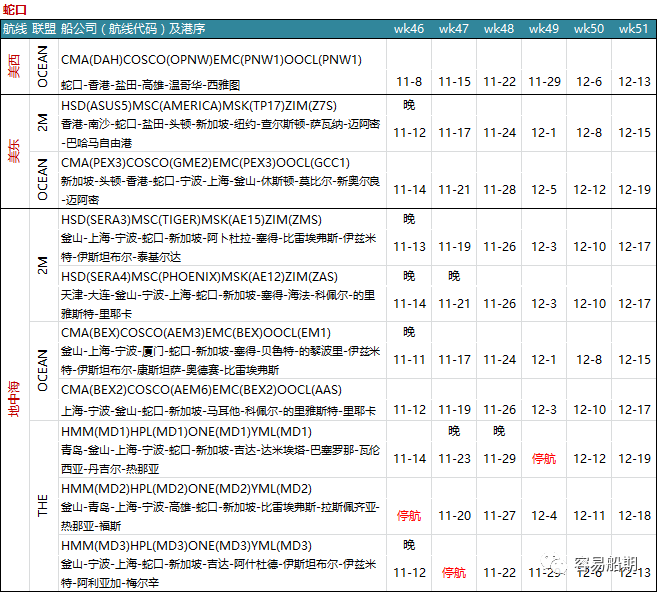Viewport: 658px width, 593px height.
Task: Click the CMA(PEX3)COSCO(GME2) service line
Action: pos(205,163)
